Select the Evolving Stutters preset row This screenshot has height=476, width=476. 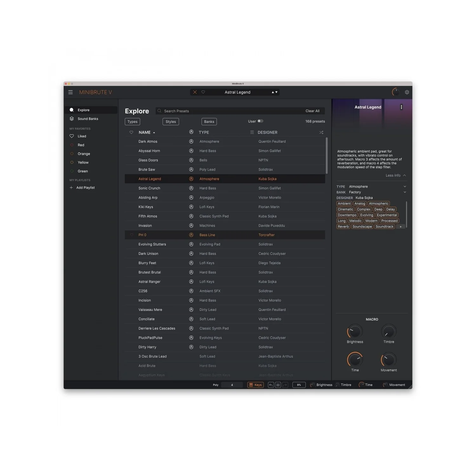(225, 244)
